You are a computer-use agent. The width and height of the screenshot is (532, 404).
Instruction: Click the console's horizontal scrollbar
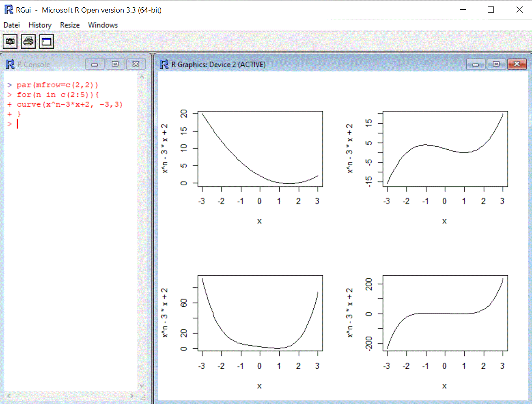[x=69, y=396]
